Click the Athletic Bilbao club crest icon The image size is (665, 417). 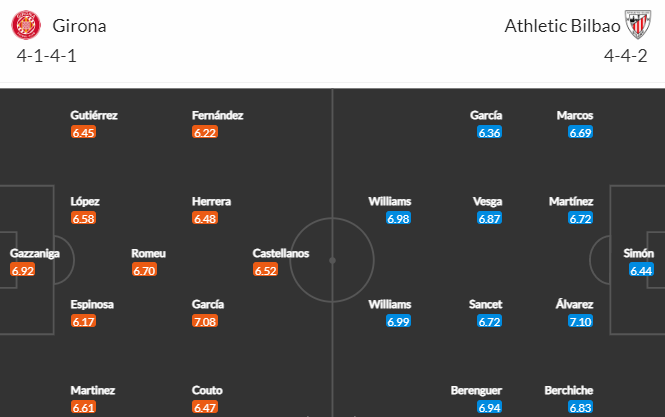click(638, 24)
